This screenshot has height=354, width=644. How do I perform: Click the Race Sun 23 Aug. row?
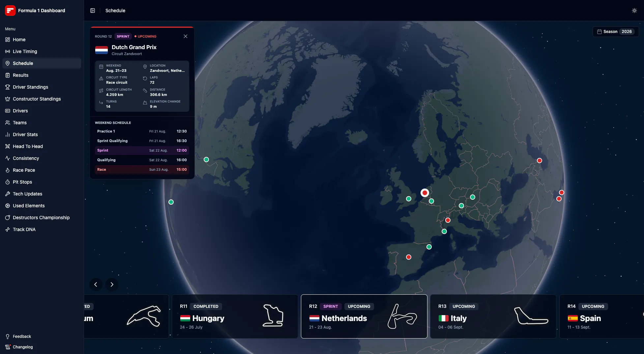[142, 169]
